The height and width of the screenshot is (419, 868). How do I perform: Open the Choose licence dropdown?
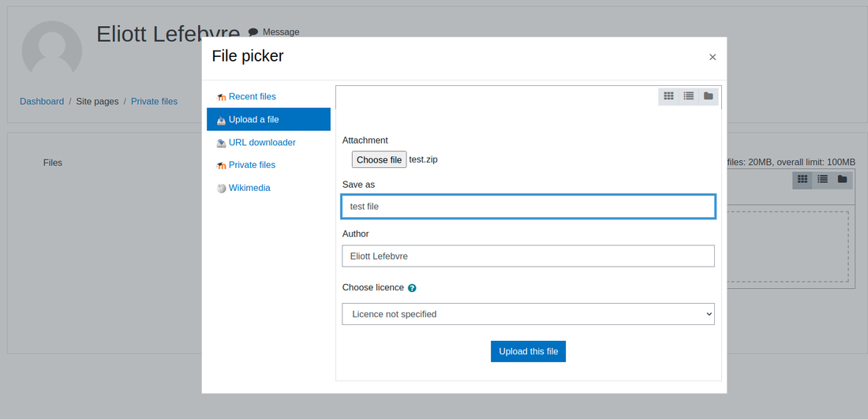coord(528,314)
